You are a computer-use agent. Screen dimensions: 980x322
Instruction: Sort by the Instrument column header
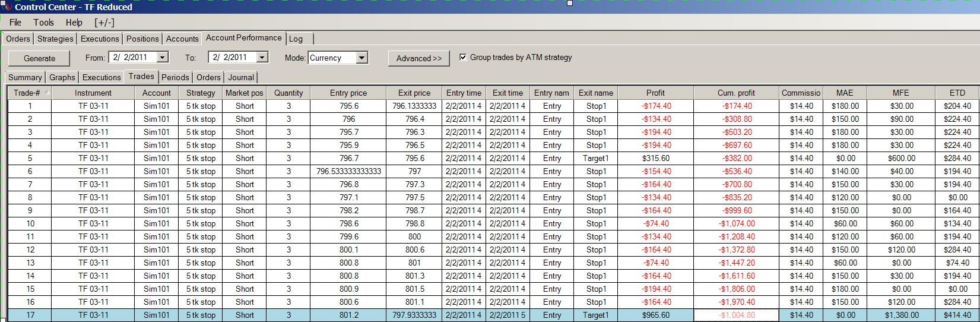[93, 93]
